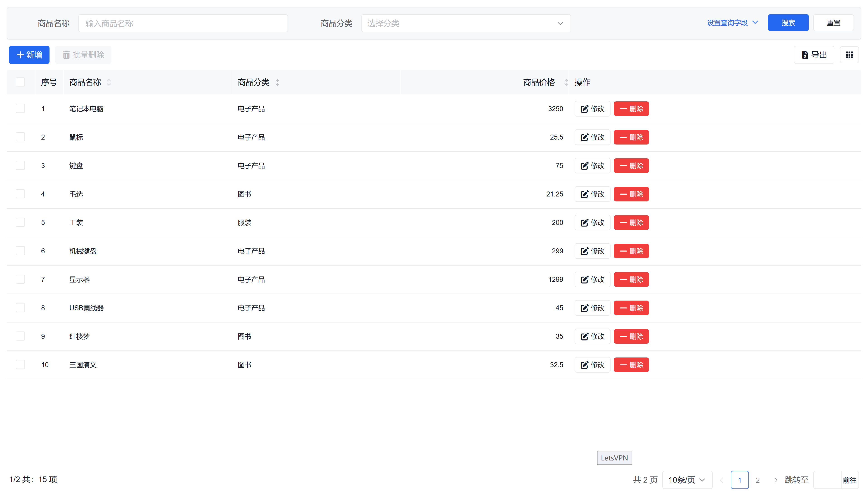Viewport: 868px width, 502px height.
Task: Export table using 导出 button
Action: coord(814,55)
